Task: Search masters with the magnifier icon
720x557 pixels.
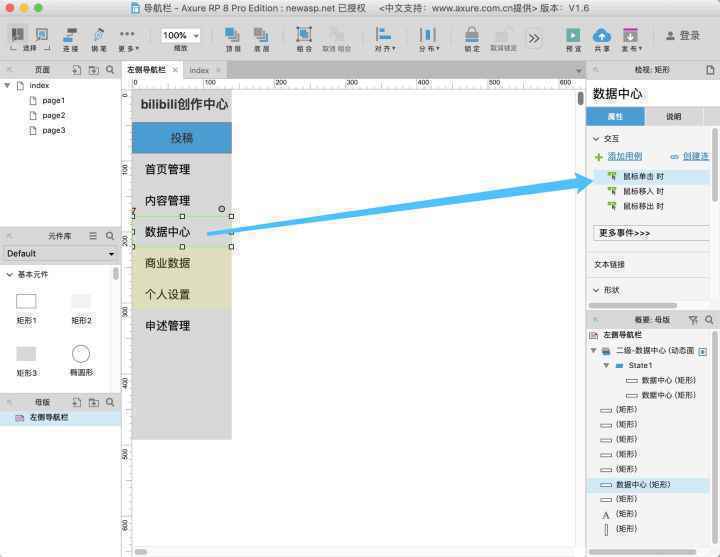Action: click(x=110, y=402)
